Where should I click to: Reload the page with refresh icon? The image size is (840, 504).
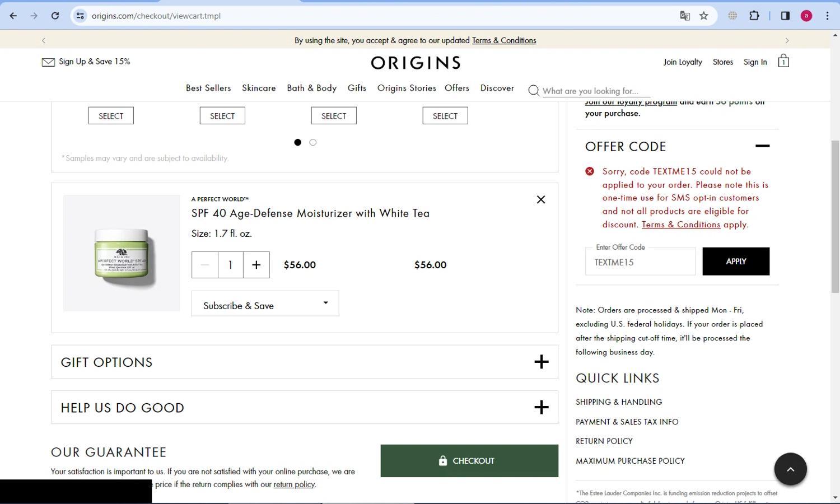click(x=55, y=16)
